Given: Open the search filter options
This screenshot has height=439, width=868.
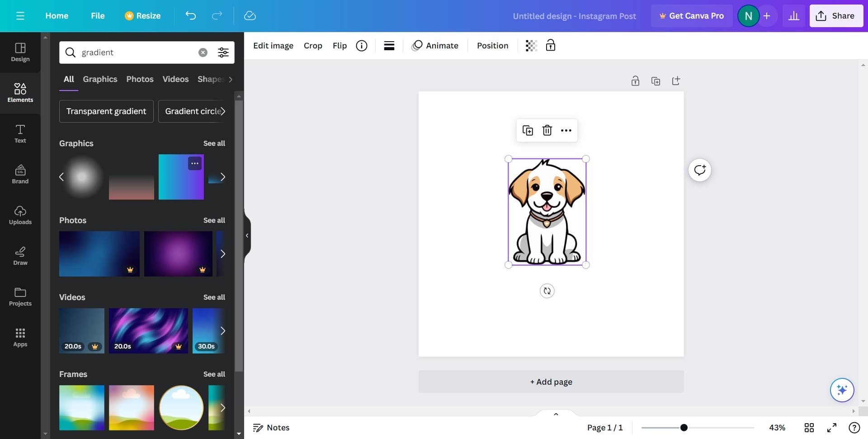Looking at the screenshot, I should (x=223, y=52).
